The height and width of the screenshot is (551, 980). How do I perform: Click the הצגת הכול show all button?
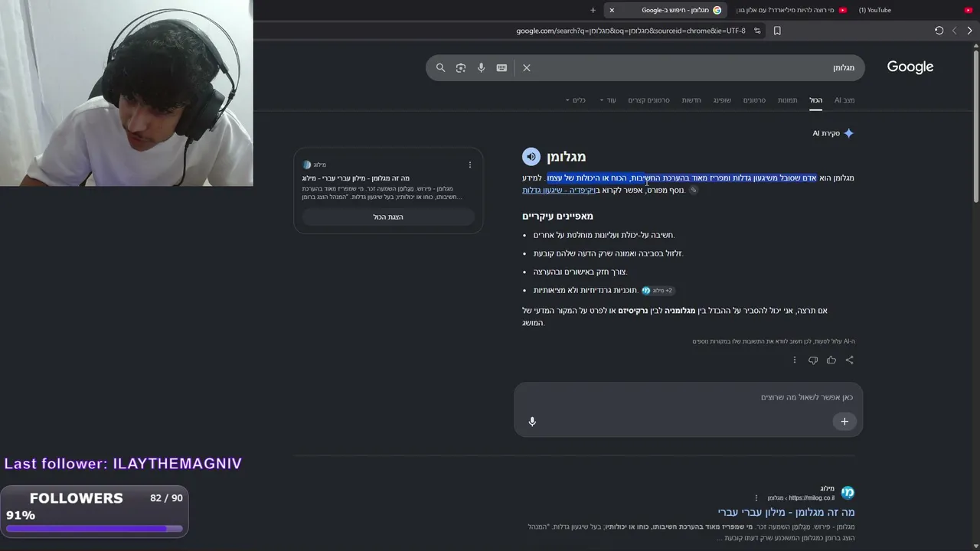point(388,217)
